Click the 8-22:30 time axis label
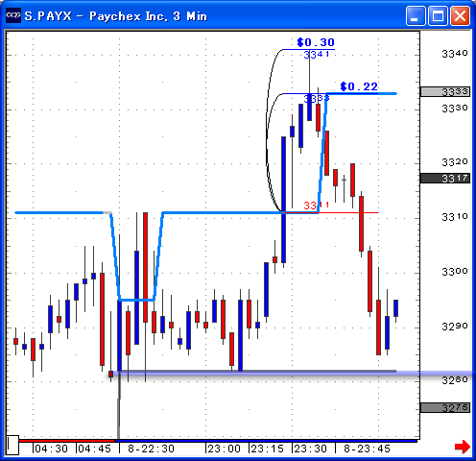 point(151,449)
